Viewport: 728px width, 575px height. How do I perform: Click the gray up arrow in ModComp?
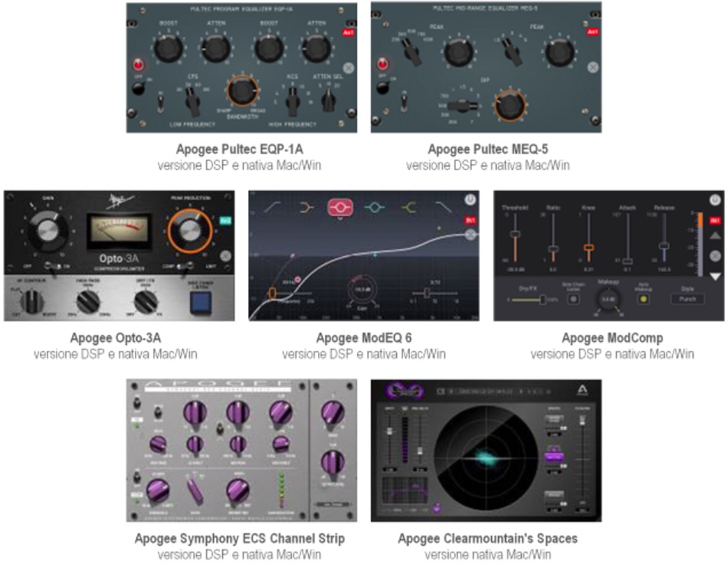tap(716, 236)
